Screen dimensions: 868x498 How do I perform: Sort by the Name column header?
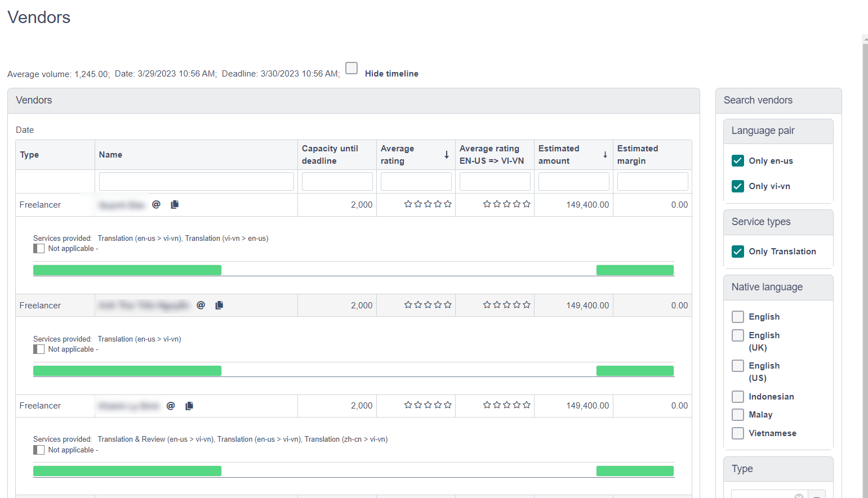click(196, 155)
